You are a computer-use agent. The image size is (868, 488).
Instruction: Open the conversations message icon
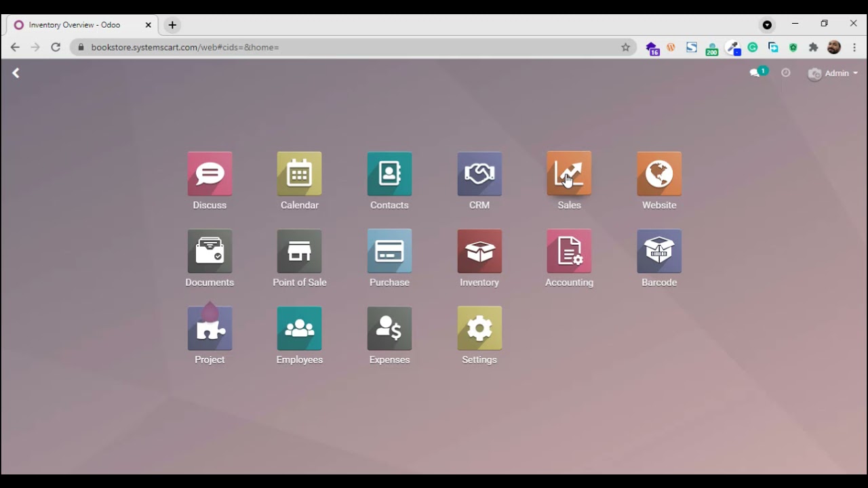755,73
